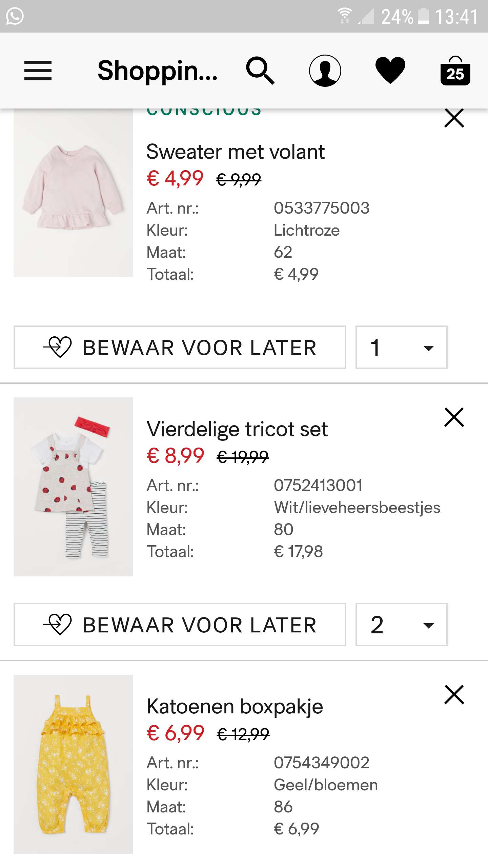Open the account profile icon
The image size is (488, 868).
point(325,71)
